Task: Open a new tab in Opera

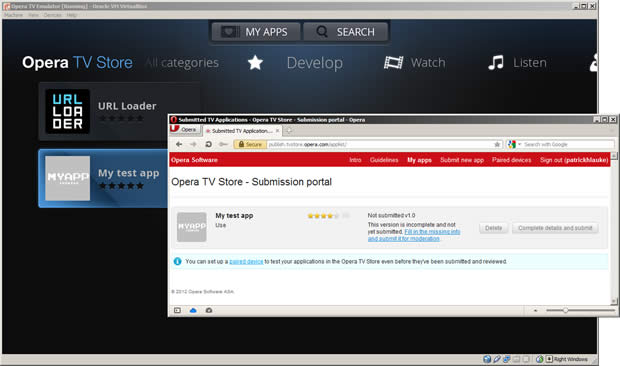Action: point(289,131)
